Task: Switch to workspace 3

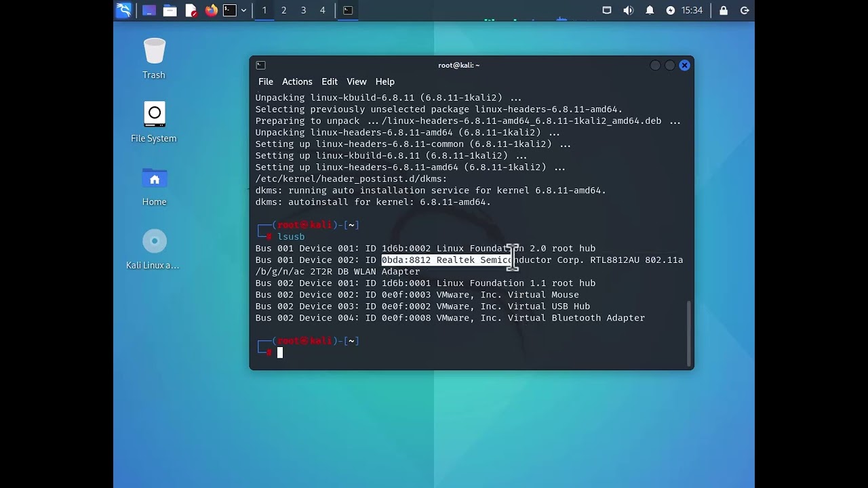Action: 303,10
